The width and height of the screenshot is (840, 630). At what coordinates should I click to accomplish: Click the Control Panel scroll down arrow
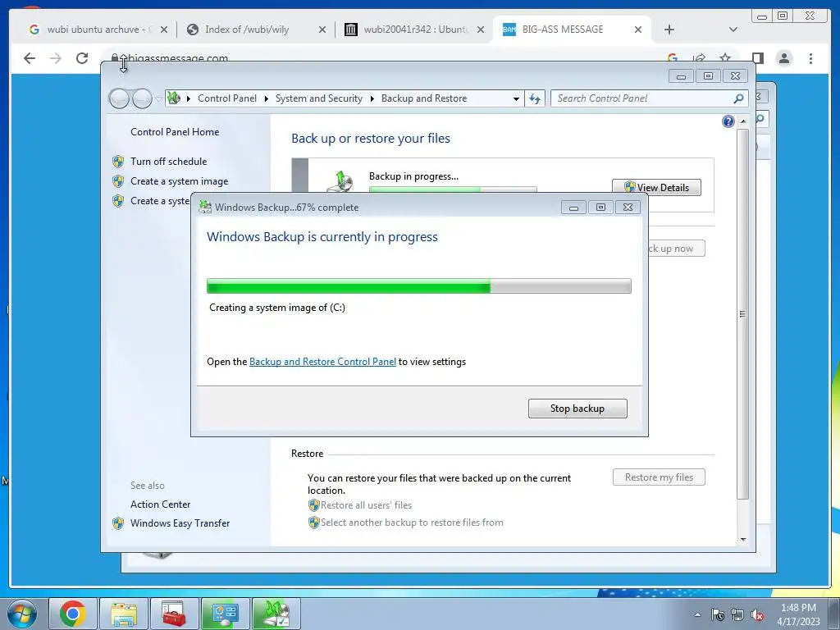(x=743, y=540)
